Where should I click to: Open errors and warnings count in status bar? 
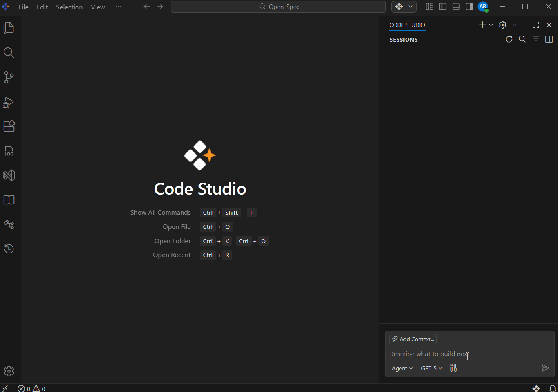pyautogui.click(x=31, y=389)
